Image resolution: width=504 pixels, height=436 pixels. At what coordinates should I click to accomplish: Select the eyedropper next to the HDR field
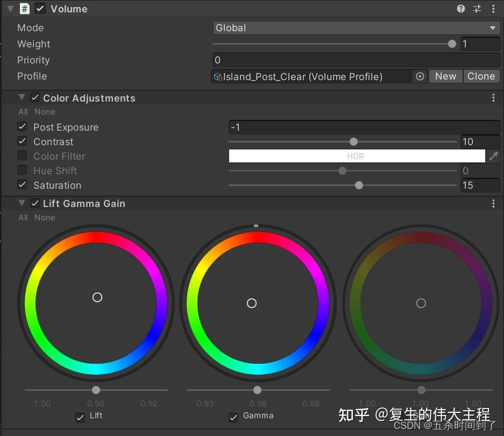coord(494,156)
